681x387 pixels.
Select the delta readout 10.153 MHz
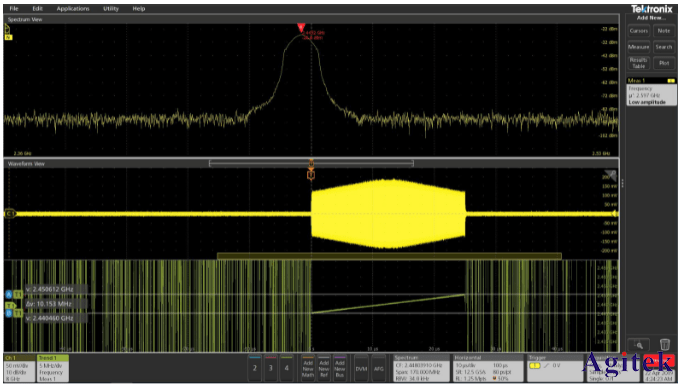click(56, 304)
